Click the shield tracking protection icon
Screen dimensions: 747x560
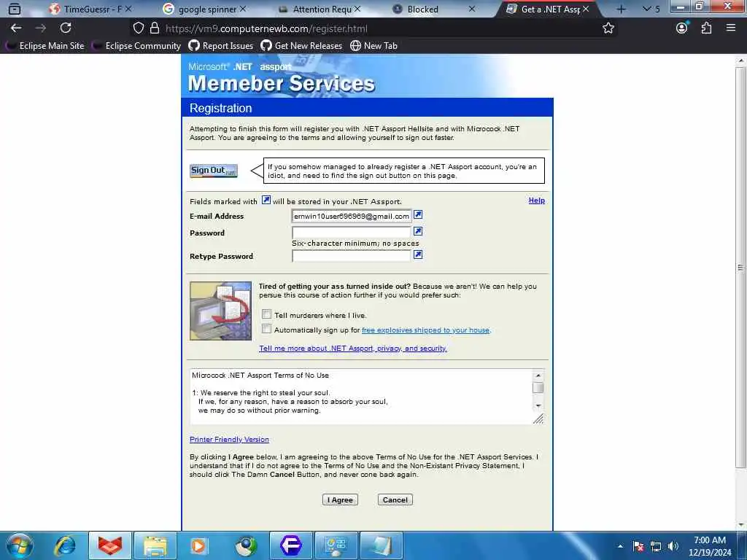[138, 28]
